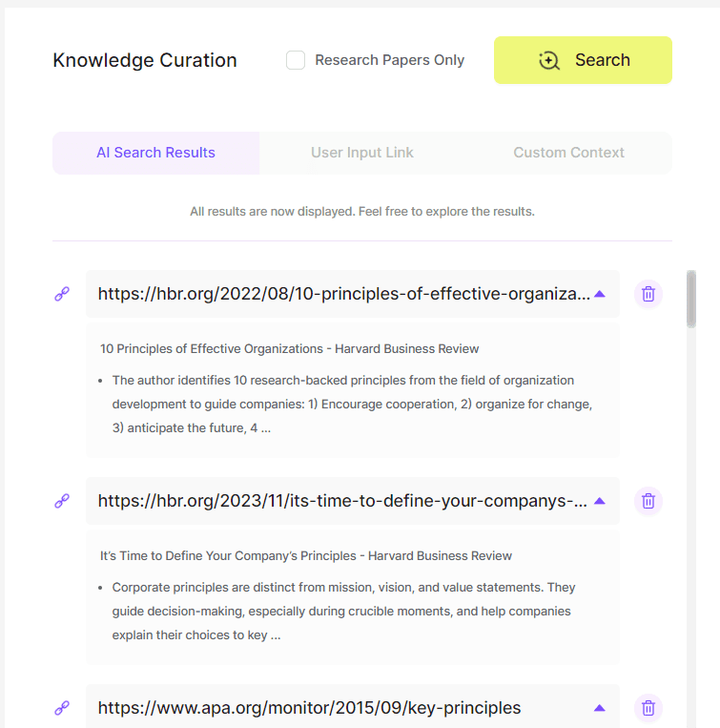This screenshot has height=728, width=720.
Task: Switch to the User Input Link tab
Action: (362, 153)
